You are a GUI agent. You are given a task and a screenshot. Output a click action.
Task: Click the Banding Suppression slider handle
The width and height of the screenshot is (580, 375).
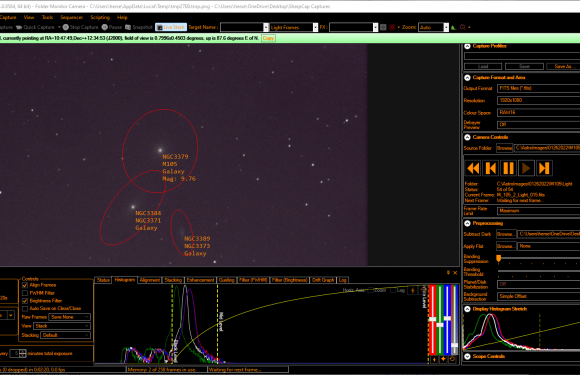499,258
